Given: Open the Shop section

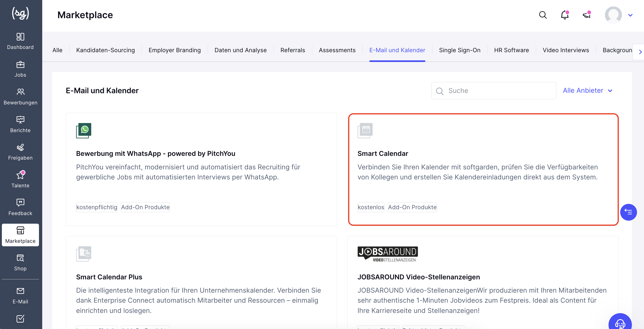Looking at the screenshot, I should point(20,263).
